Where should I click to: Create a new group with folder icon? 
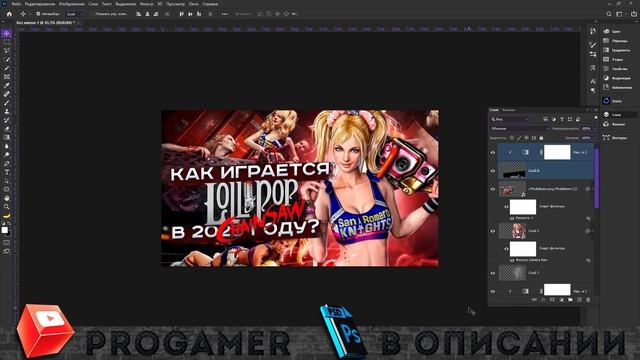tap(570, 300)
